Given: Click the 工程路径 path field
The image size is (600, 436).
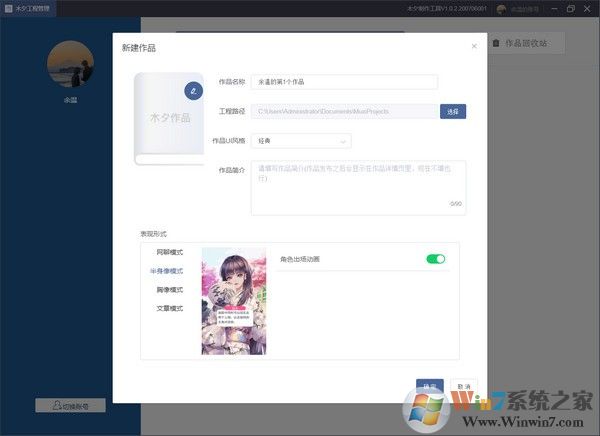Looking at the screenshot, I should (344, 111).
